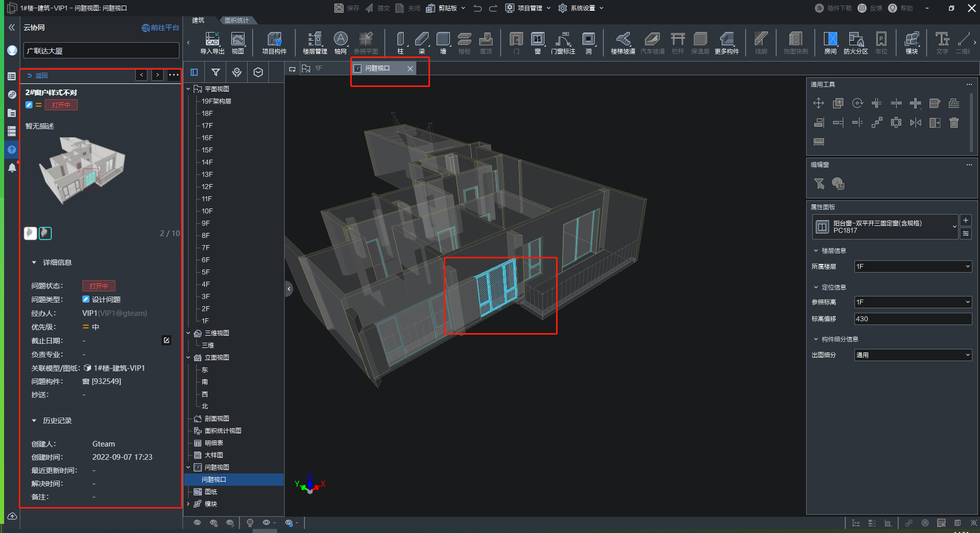The width and height of the screenshot is (980, 533).
Task: Click the filter icon in 编辑窗
Action: pos(819,184)
